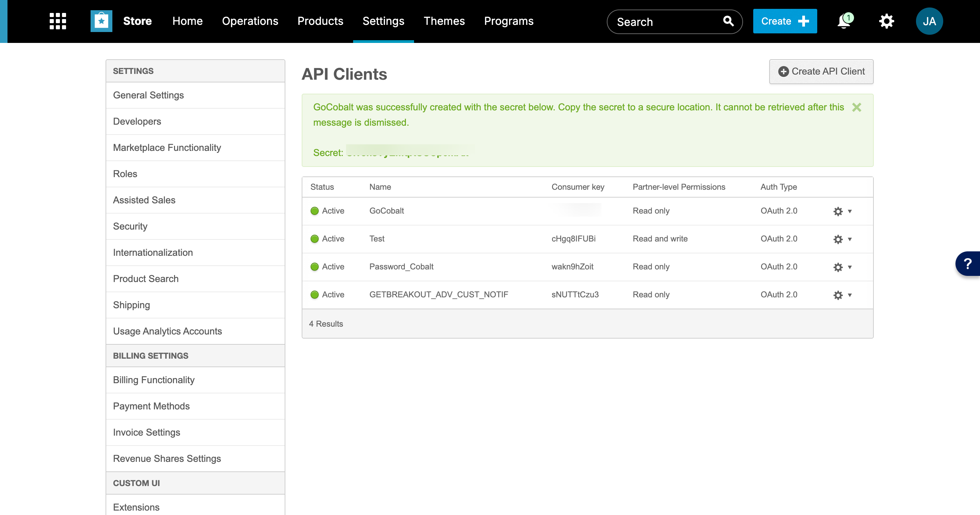
Task: Open the top bar gear settings icon
Action: pos(886,21)
